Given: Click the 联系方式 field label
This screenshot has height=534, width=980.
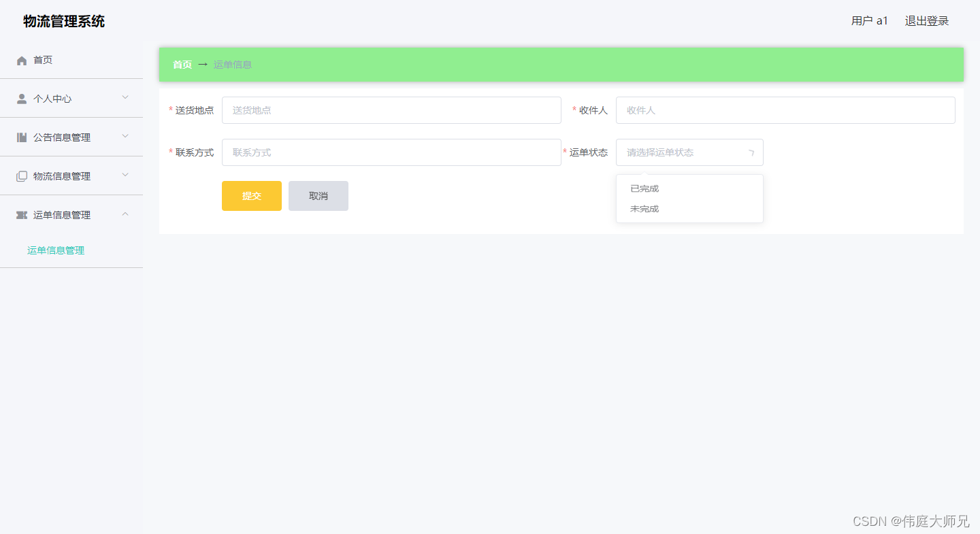Looking at the screenshot, I should (x=195, y=152).
